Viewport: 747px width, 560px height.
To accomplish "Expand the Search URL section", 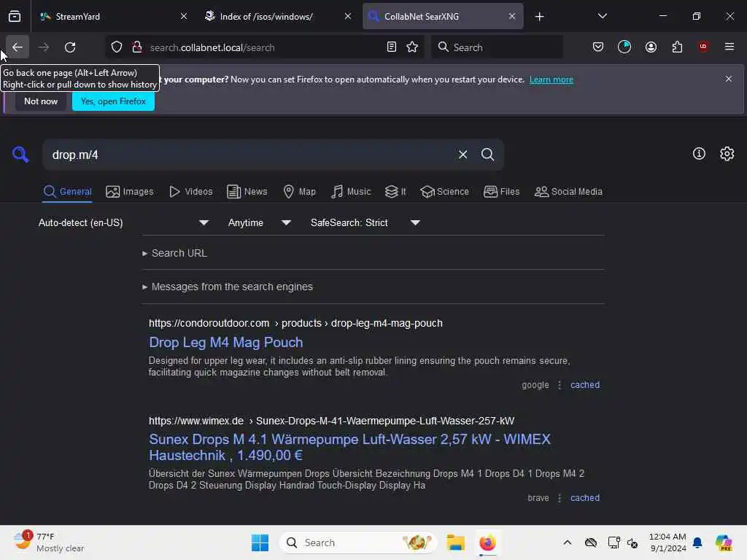I will 175,253.
